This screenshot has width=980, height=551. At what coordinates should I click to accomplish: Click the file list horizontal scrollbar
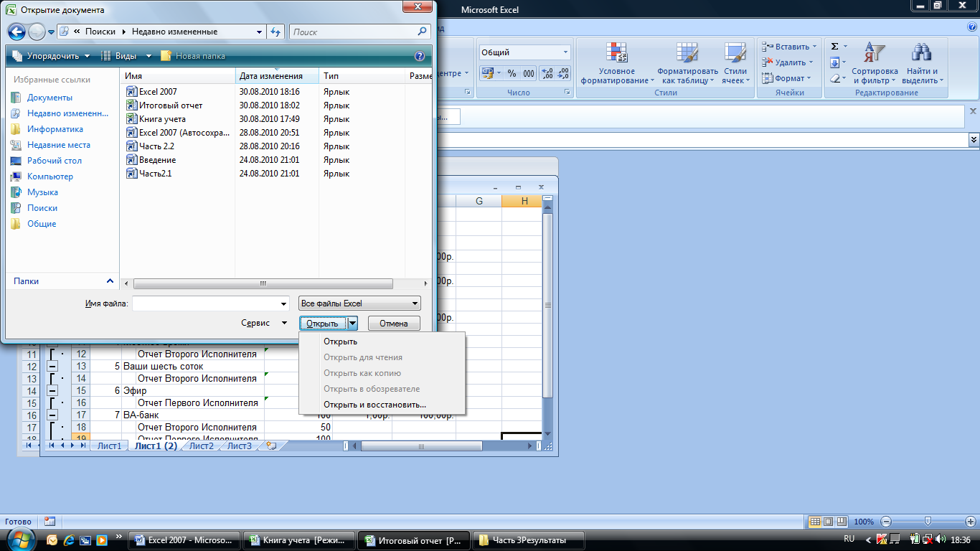point(263,283)
